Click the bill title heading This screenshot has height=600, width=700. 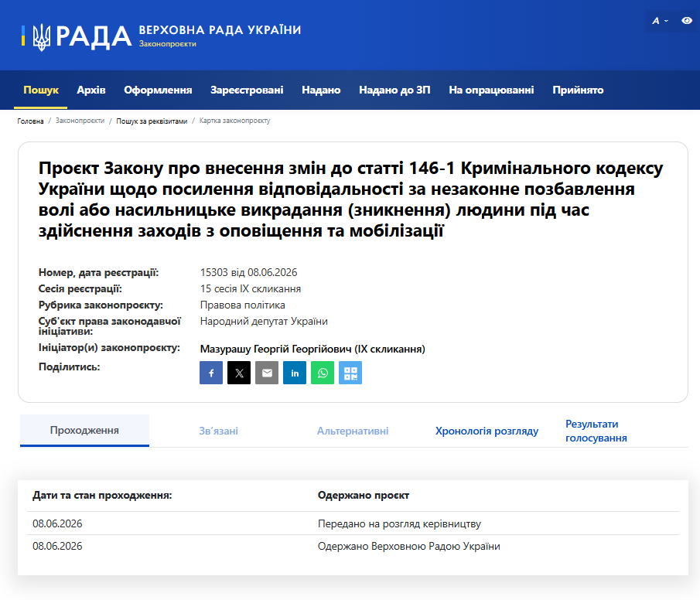[351, 199]
